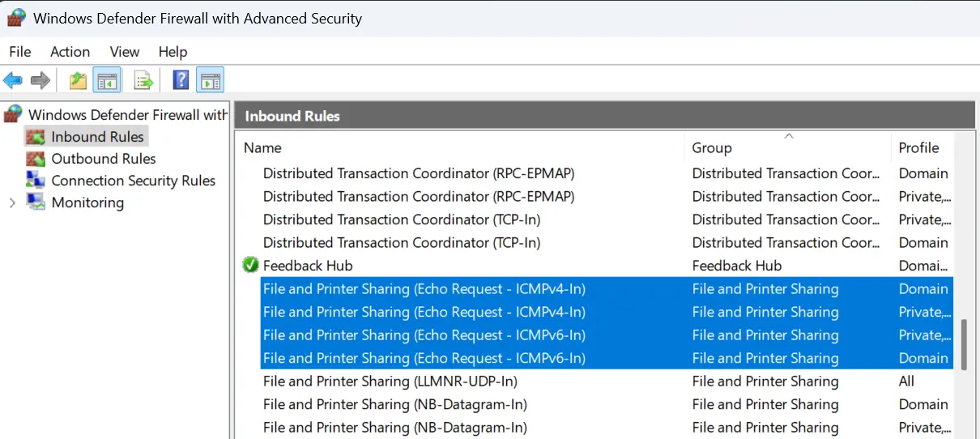Click the Inbound Rules tree node icon
Screen dimensions: 980x439
[x=36, y=137]
